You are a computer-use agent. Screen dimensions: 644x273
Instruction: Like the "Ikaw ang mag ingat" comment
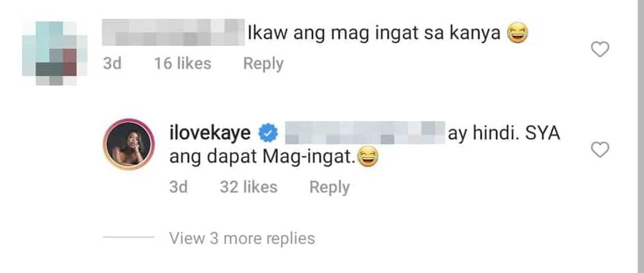pyautogui.click(x=600, y=50)
